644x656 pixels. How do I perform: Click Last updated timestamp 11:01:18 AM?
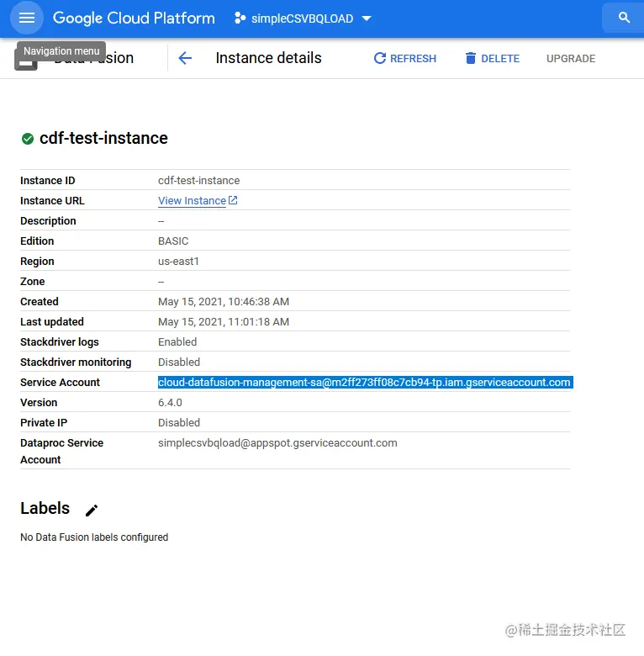pyautogui.click(x=224, y=322)
